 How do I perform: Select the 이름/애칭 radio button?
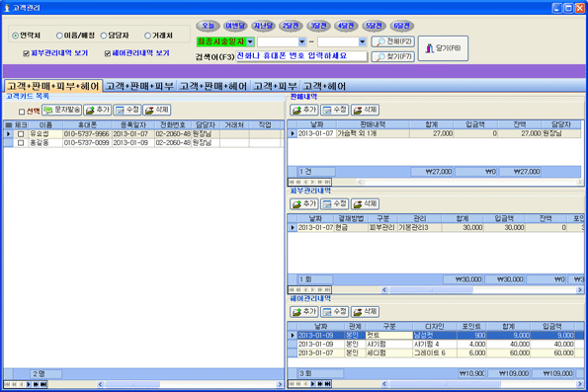click(x=59, y=36)
